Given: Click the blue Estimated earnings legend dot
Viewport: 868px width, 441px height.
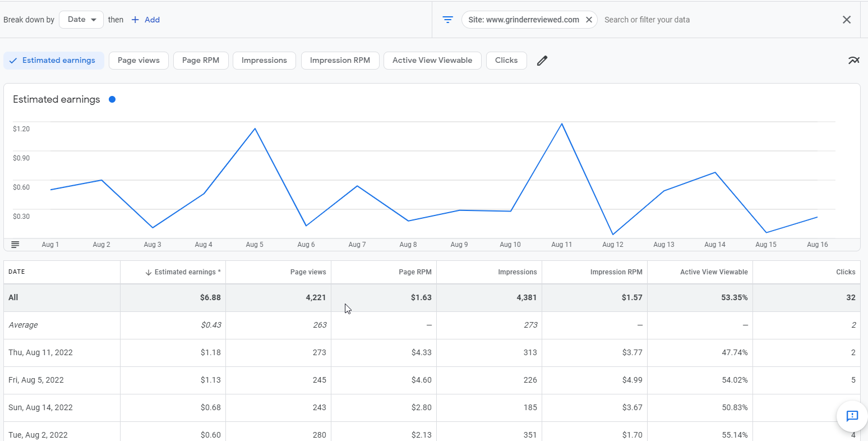Looking at the screenshot, I should 112,99.
